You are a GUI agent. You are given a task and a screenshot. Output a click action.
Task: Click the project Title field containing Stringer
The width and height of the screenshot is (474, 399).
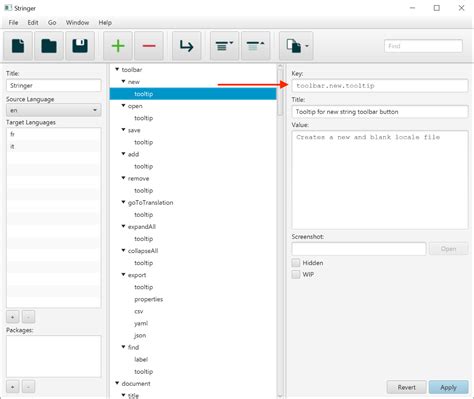coord(53,86)
